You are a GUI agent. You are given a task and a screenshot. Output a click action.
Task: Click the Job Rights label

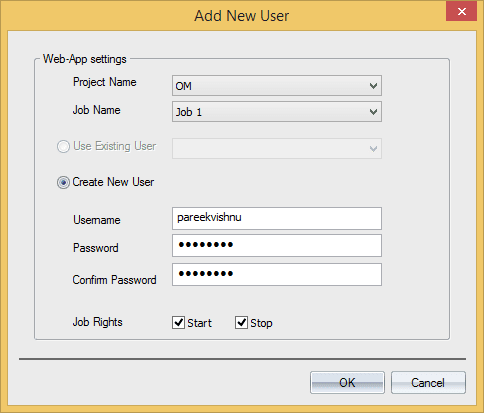[x=98, y=322]
